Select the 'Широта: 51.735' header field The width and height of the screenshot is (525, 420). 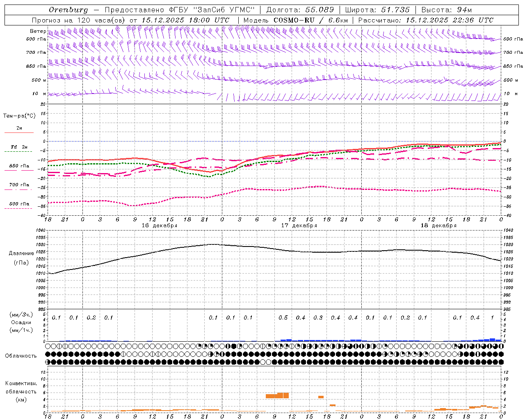pos(377,10)
